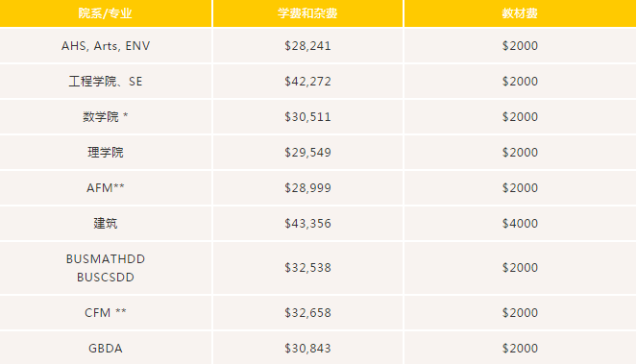The width and height of the screenshot is (637, 364).
Task: Select the 理学院 row label
Action: (106, 153)
